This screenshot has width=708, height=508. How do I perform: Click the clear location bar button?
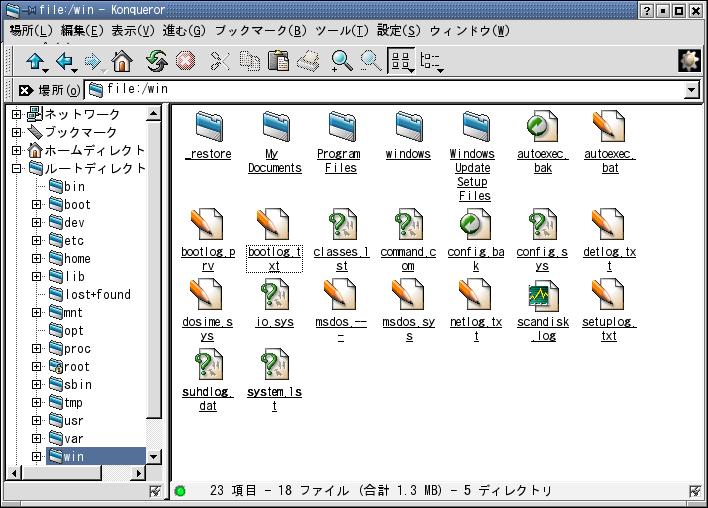25,90
